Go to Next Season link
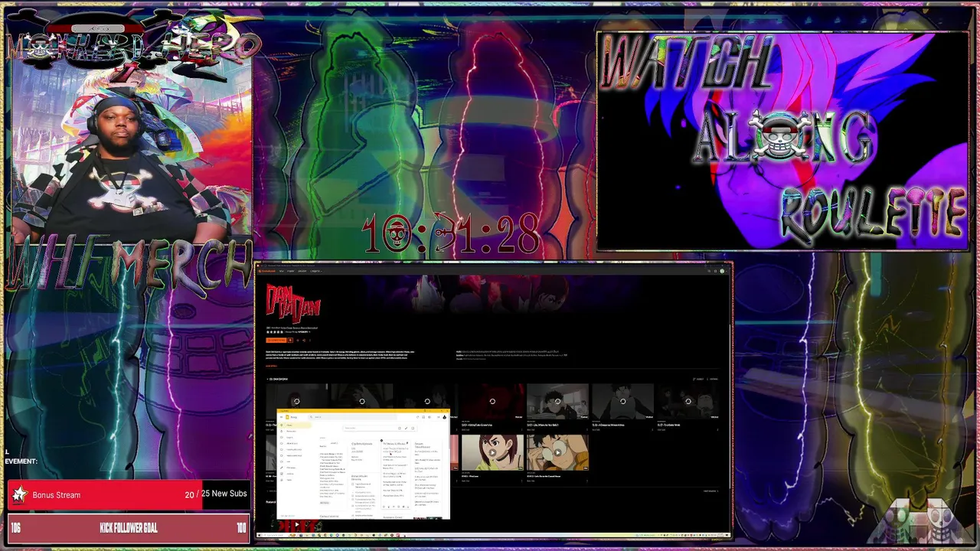Viewport: 980px width, 551px height. (710, 491)
